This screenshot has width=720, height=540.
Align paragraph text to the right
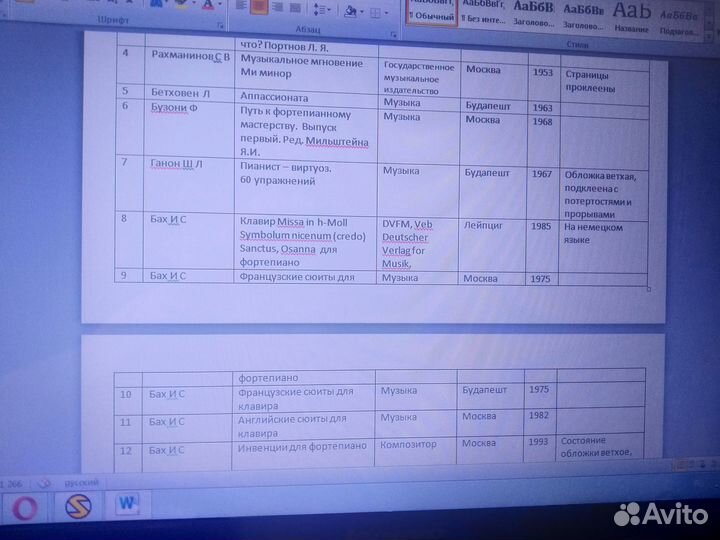(277, 8)
